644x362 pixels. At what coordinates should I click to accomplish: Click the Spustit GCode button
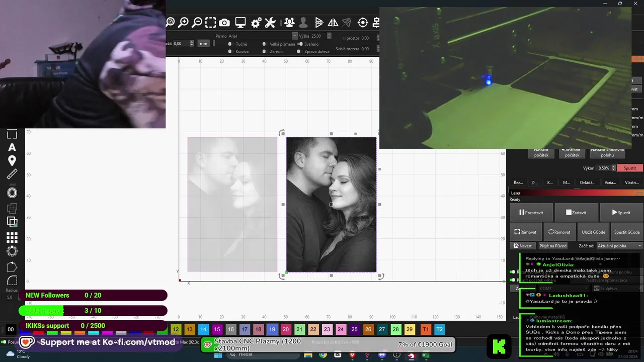[x=627, y=232]
